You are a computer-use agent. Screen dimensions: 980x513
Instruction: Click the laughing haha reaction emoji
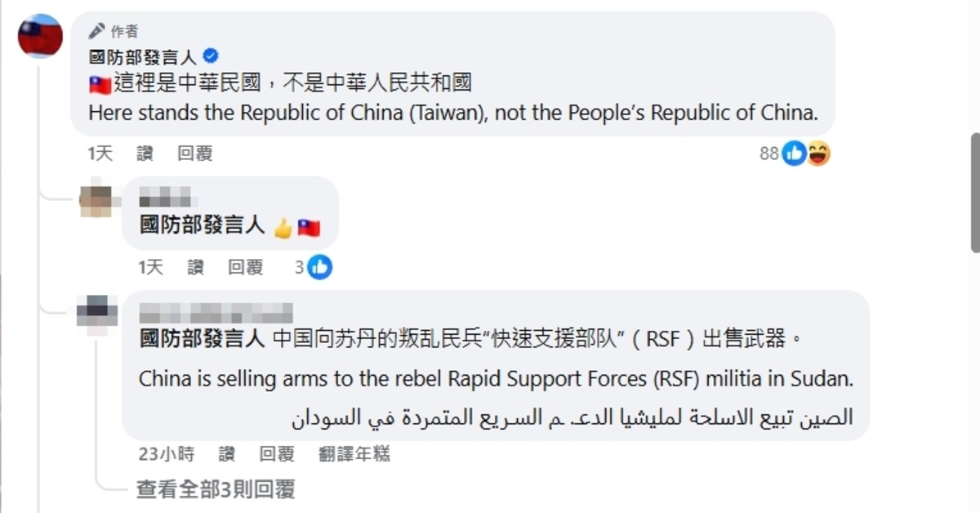(818, 153)
